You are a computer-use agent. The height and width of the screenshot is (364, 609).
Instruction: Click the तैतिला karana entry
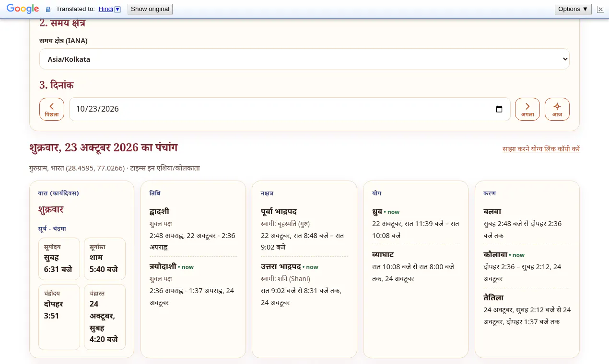(x=527, y=309)
